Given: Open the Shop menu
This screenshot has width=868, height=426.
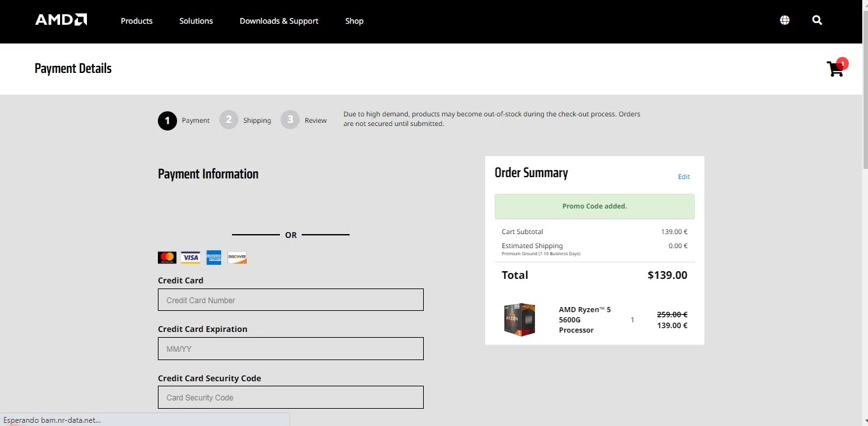Looking at the screenshot, I should (x=354, y=21).
